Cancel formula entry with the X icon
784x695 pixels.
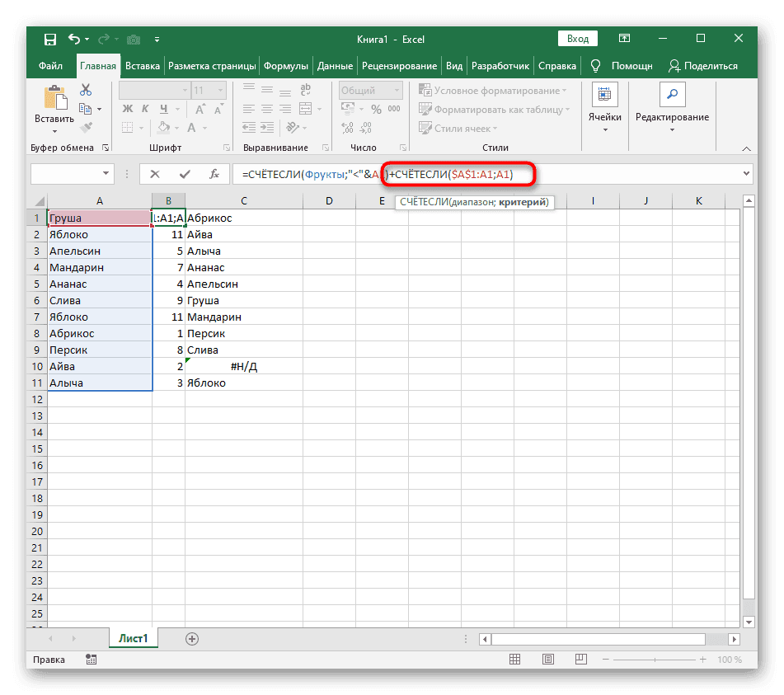point(155,174)
